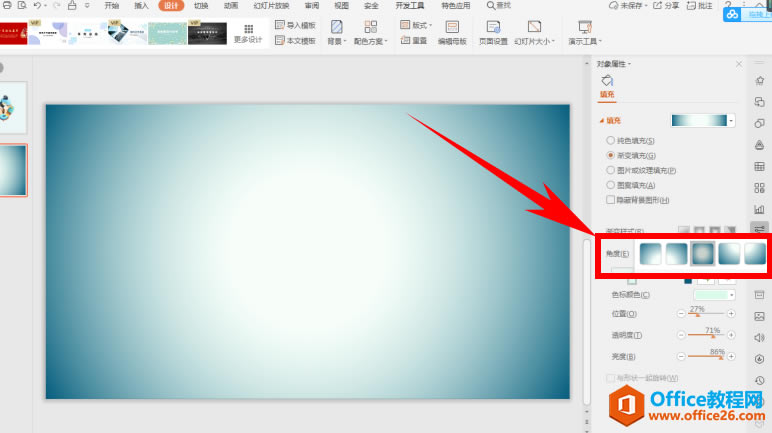Open the 演示工具 presentation tools icon
Viewport: 772px width, 433px height.
585,27
